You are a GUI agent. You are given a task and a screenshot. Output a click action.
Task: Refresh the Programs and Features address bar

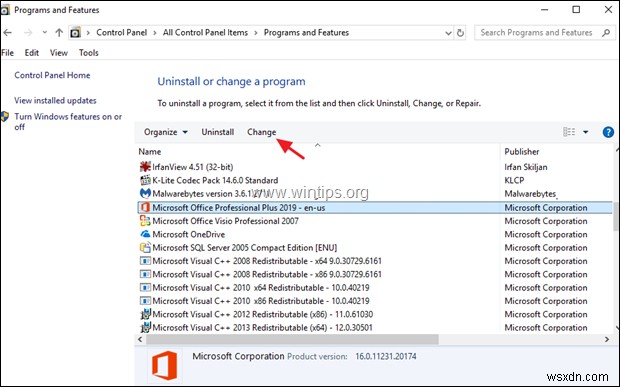click(460, 33)
